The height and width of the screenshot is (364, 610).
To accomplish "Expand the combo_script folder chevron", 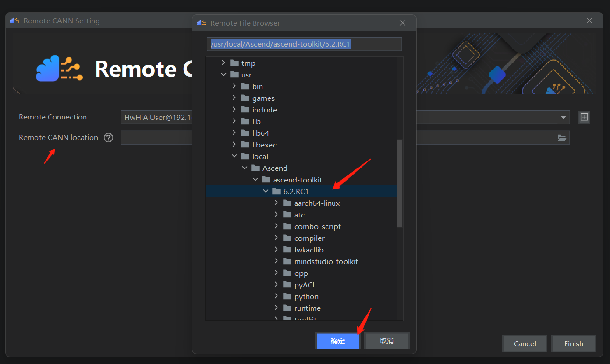I will tap(276, 226).
